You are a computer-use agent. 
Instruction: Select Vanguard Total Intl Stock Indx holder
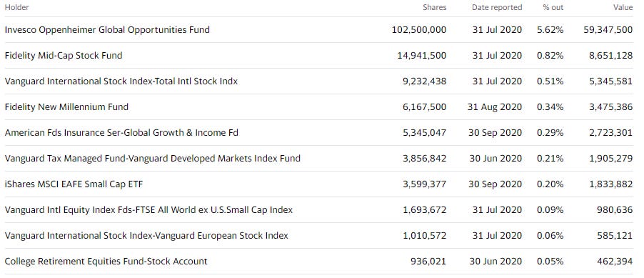point(121,81)
